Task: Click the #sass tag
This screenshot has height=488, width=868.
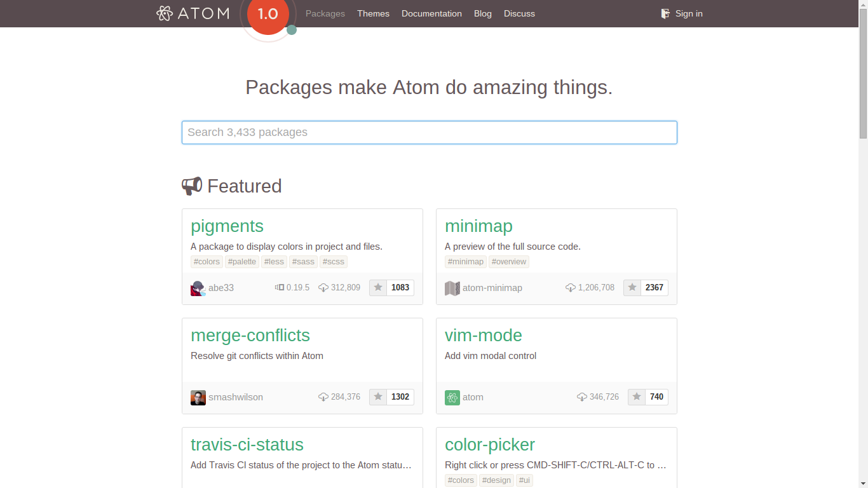Action: click(303, 262)
